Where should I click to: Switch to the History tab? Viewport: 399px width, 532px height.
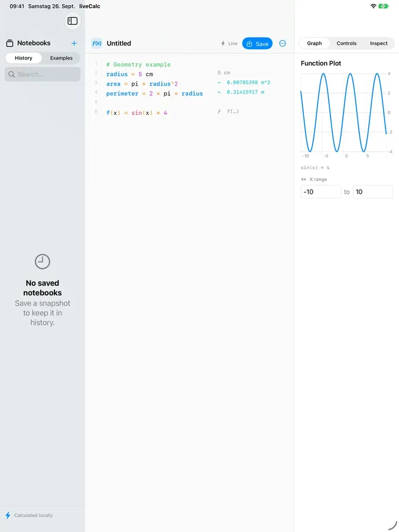tap(24, 58)
